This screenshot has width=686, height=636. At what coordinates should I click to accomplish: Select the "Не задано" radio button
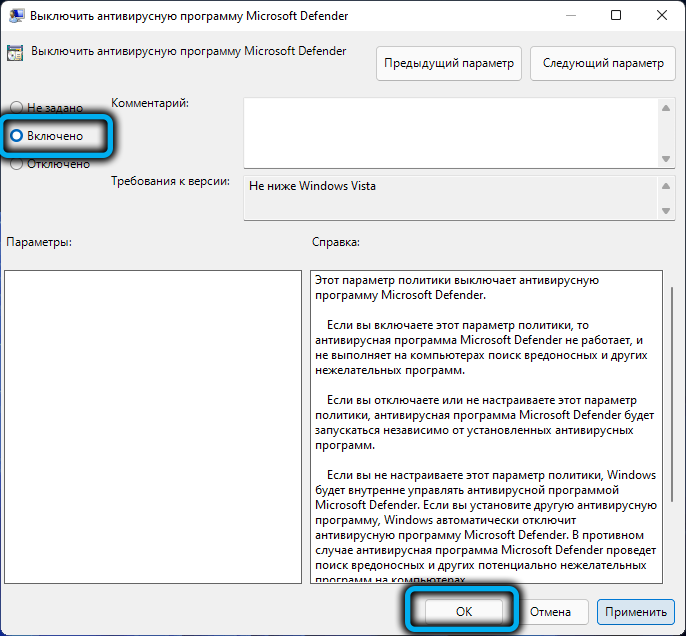[16, 107]
